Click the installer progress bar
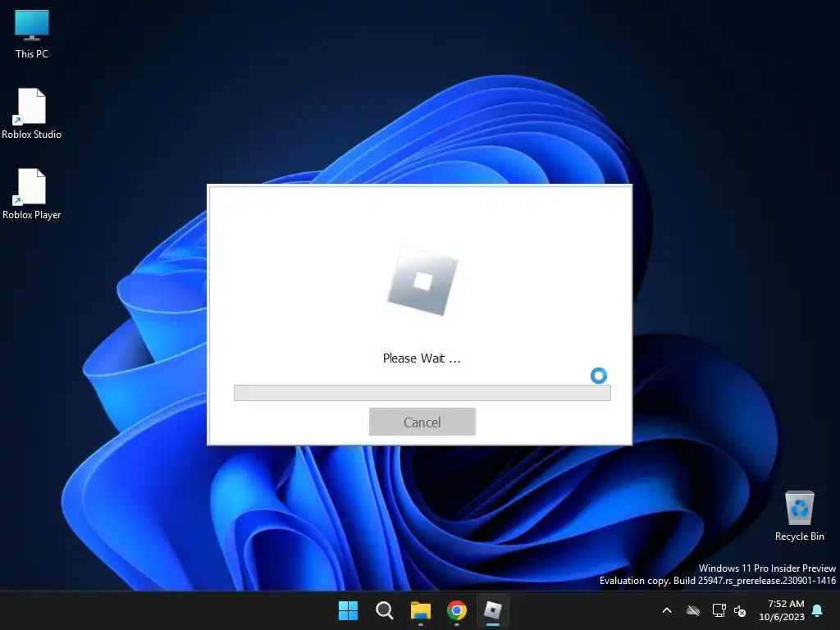This screenshot has height=630, width=840. tap(422, 393)
